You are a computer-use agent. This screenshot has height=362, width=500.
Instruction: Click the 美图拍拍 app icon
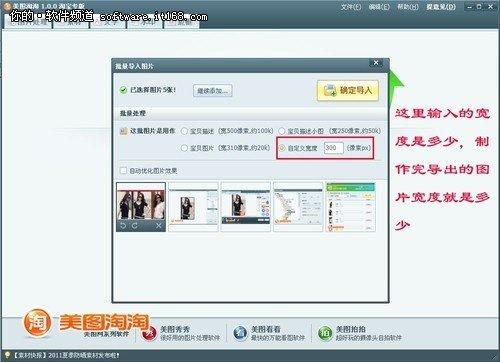(325, 333)
